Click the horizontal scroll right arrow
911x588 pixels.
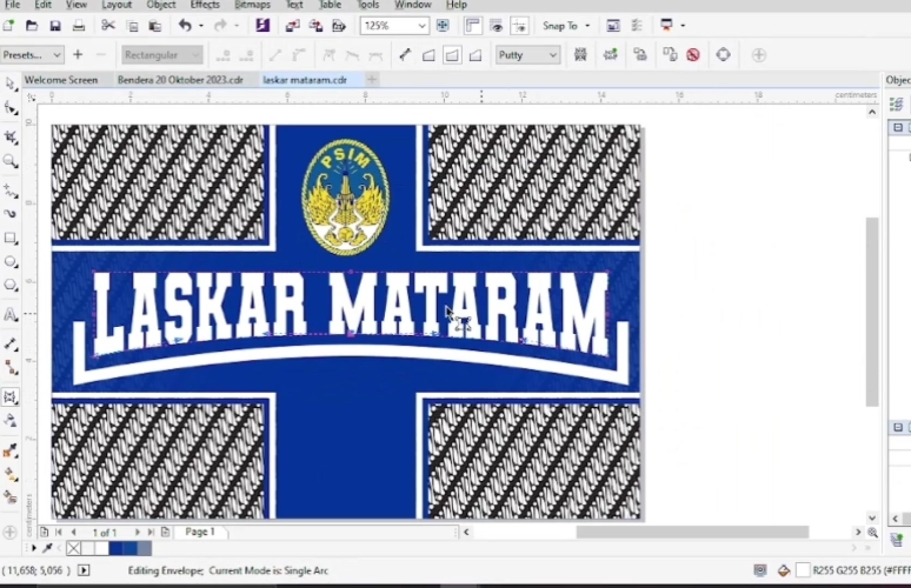pos(858,532)
